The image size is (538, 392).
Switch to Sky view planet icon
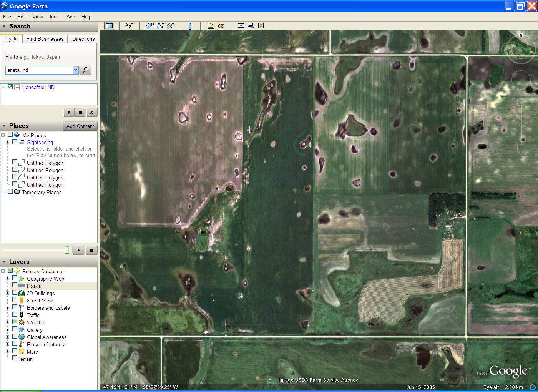click(x=221, y=26)
